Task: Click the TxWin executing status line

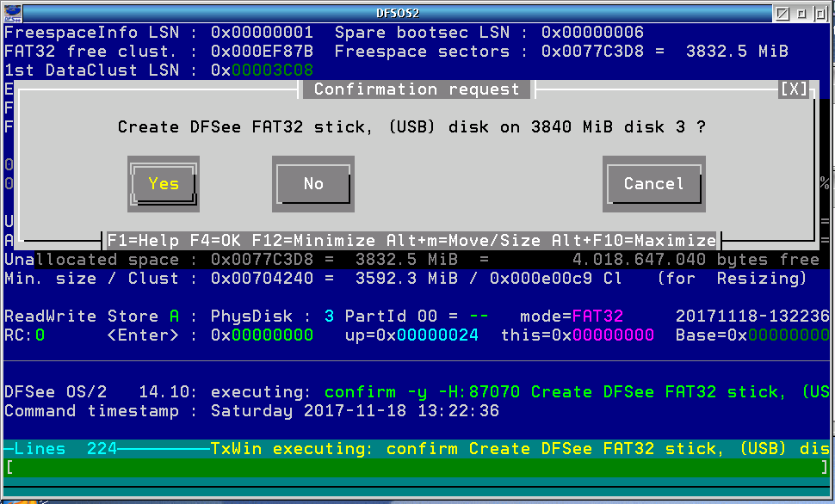Action: [x=520, y=449]
